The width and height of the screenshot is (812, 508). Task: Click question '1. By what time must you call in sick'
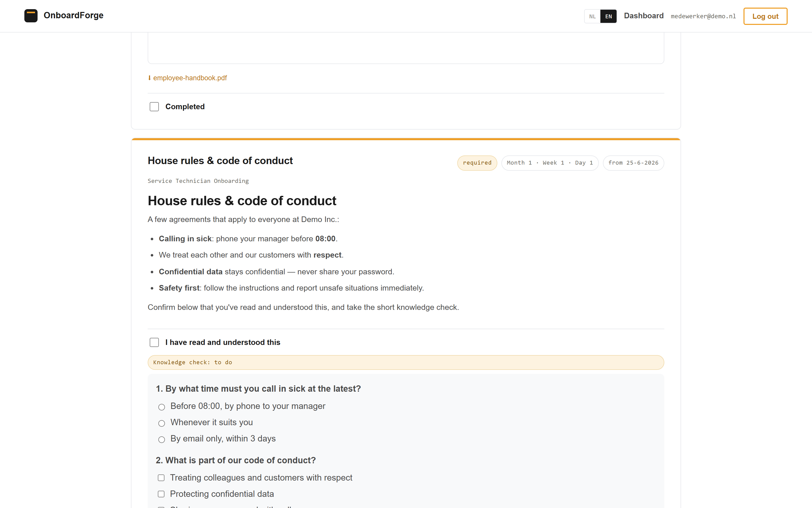pos(258,389)
